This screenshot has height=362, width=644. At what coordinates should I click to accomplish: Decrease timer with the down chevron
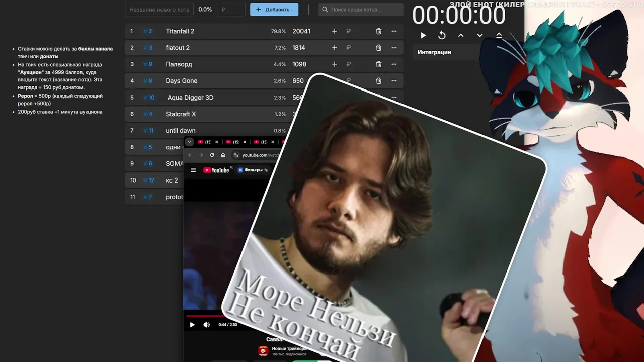click(x=480, y=35)
